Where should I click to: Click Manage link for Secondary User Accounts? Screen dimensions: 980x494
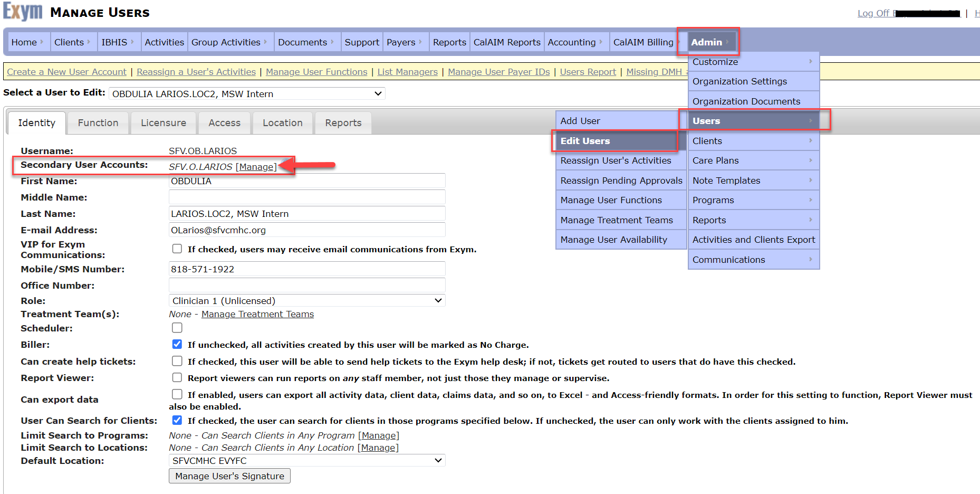256,167
